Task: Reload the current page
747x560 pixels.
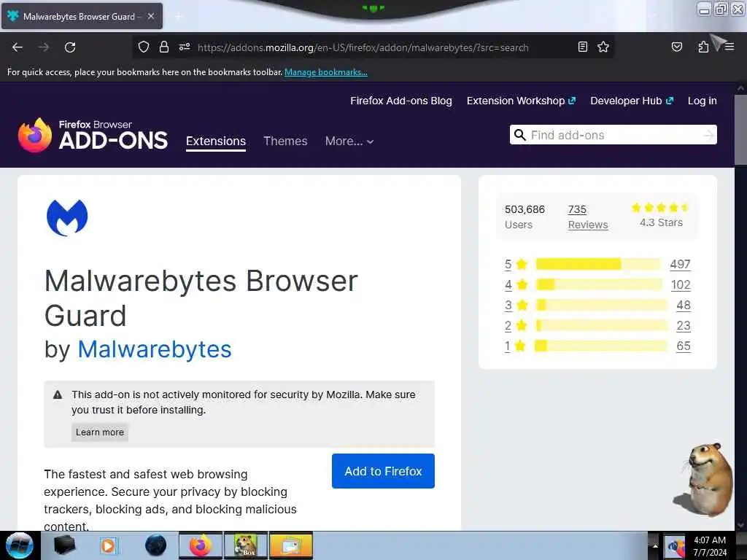Action: click(70, 47)
